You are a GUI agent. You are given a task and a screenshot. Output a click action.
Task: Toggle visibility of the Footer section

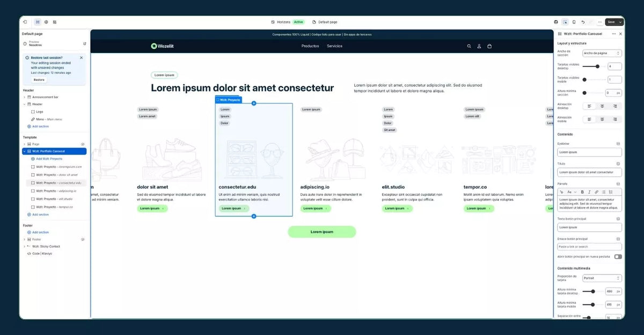point(83,240)
